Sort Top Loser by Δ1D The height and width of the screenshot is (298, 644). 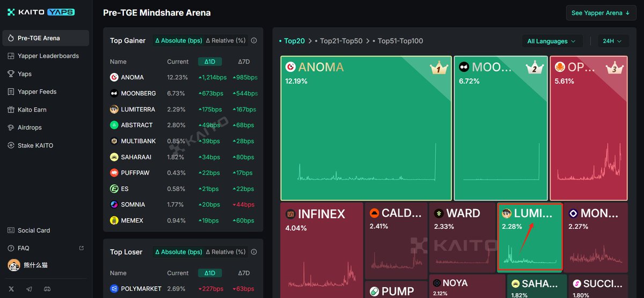click(x=210, y=273)
